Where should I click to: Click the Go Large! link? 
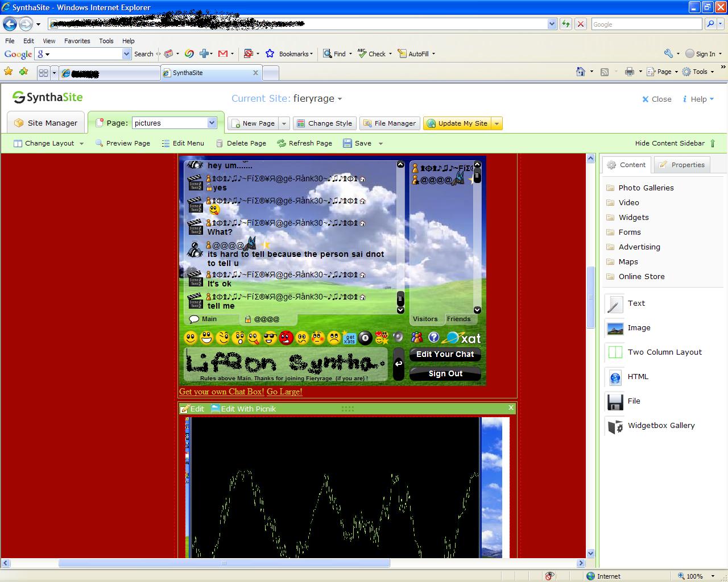click(284, 392)
